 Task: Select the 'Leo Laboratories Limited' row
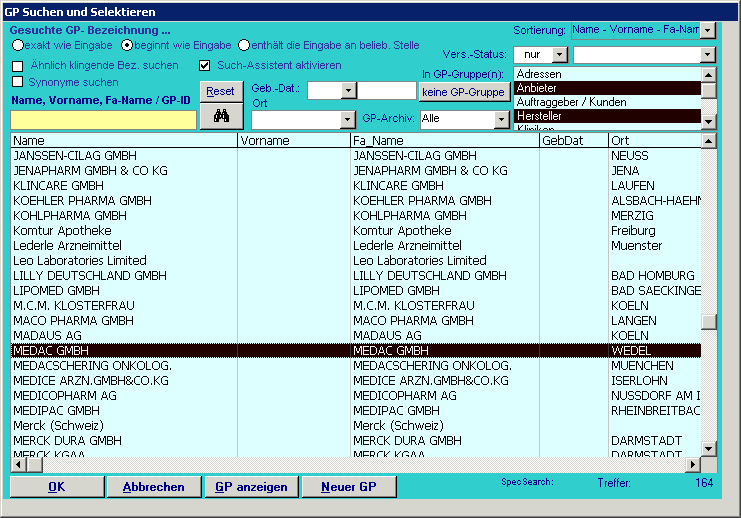click(356, 260)
